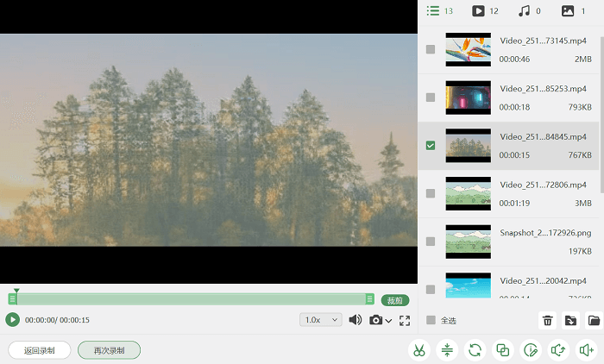The height and width of the screenshot is (364, 604).
Task: Expand the snapshot options arrow
Action: click(x=388, y=321)
